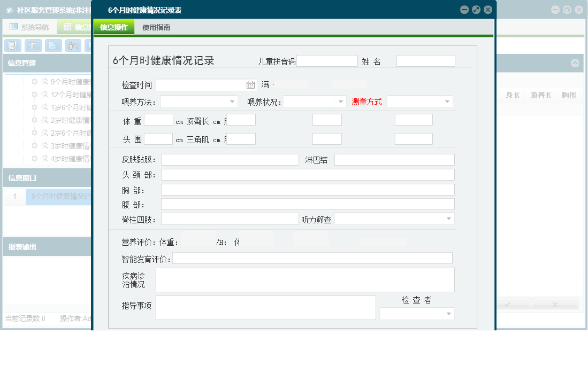The width and height of the screenshot is (588, 366).
Task: Click the 信息窗口 panel header
Action: pyautogui.click(x=47, y=177)
